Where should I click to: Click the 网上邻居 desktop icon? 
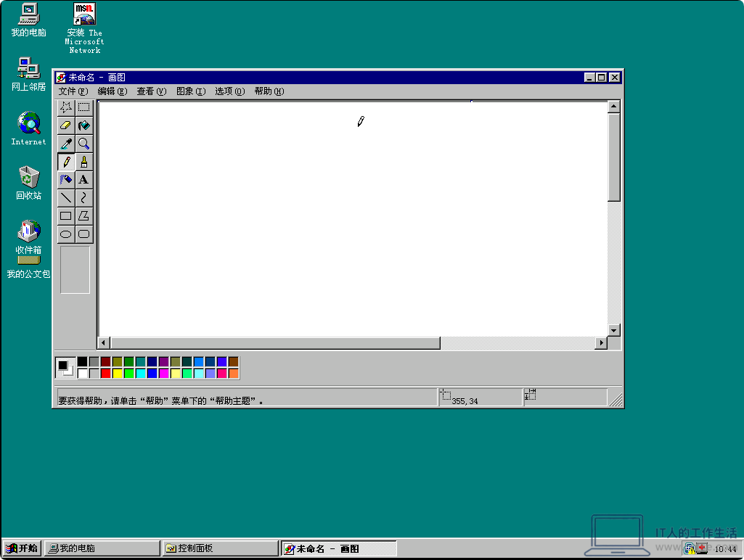pyautogui.click(x=28, y=74)
